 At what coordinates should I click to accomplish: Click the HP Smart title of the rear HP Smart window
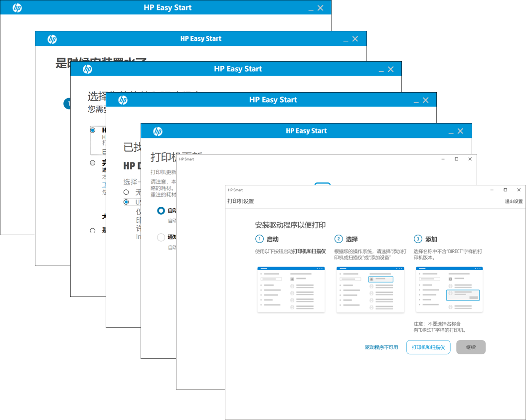[x=186, y=159]
